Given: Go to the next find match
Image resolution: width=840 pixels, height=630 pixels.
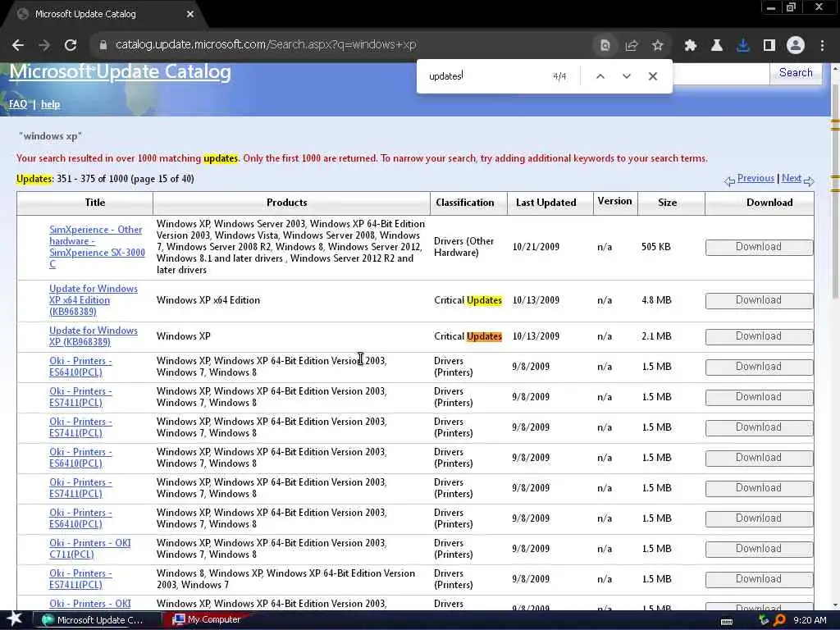Looking at the screenshot, I should [626, 76].
